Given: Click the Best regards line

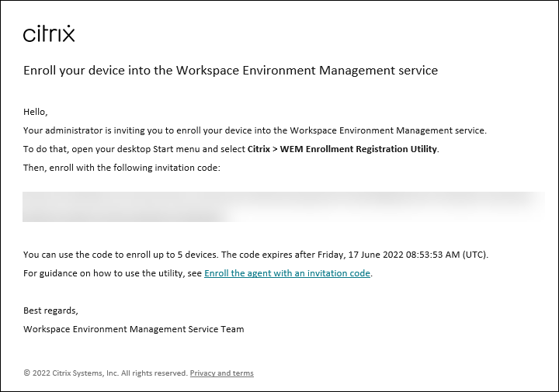Looking at the screenshot, I should coord(50,310).
